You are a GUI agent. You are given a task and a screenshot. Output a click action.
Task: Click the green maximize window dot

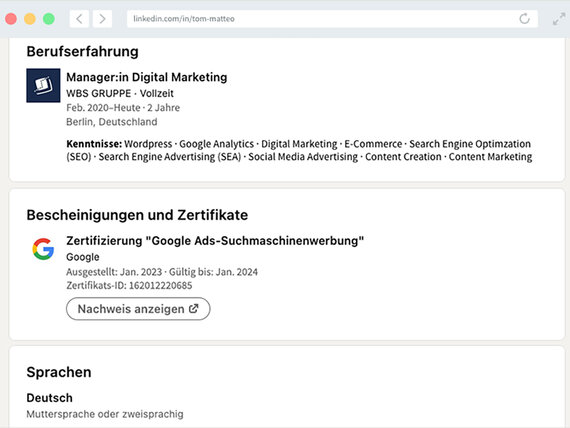(49, 19)
